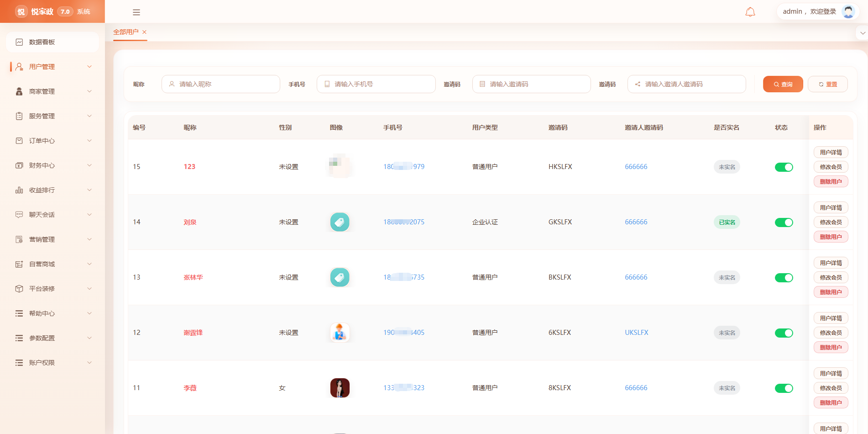Click the orange 查询 search button

point(783,84)
